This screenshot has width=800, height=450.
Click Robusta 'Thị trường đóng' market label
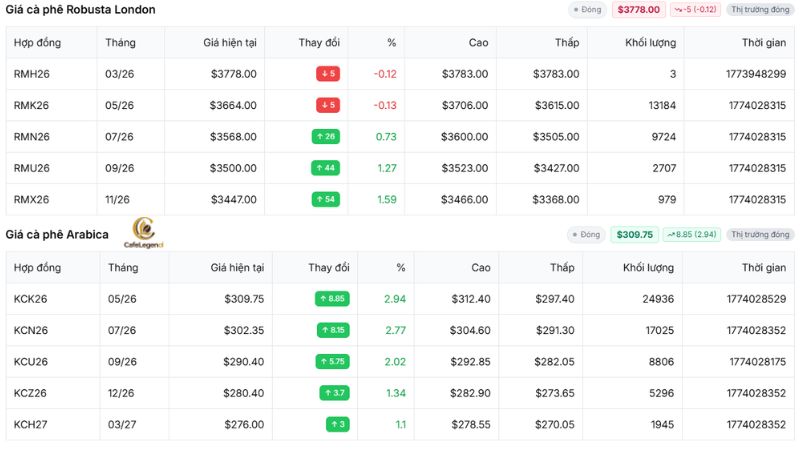coord(760,10)
